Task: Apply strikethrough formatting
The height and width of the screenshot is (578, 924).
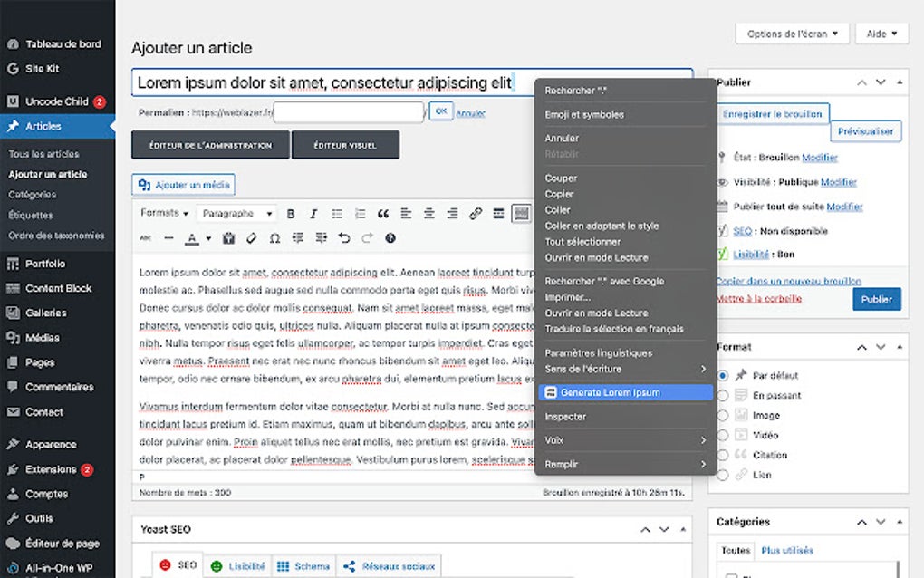Action: [x=146, y=238]
